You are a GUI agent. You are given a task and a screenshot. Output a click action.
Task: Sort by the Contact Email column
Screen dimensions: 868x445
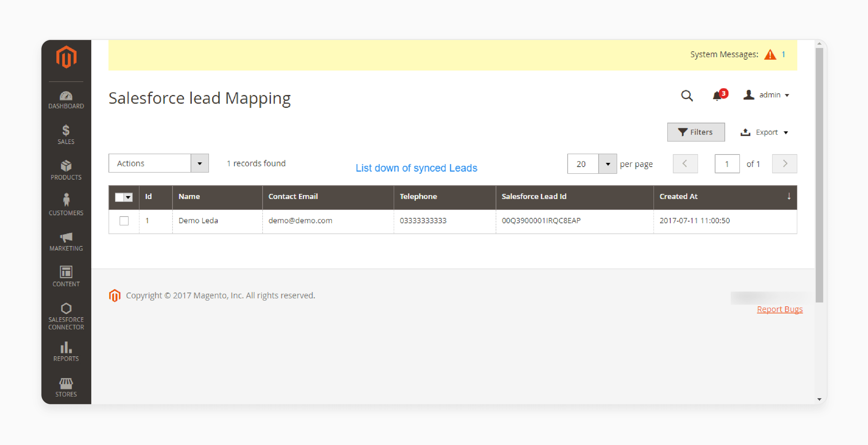pos(328,197)
